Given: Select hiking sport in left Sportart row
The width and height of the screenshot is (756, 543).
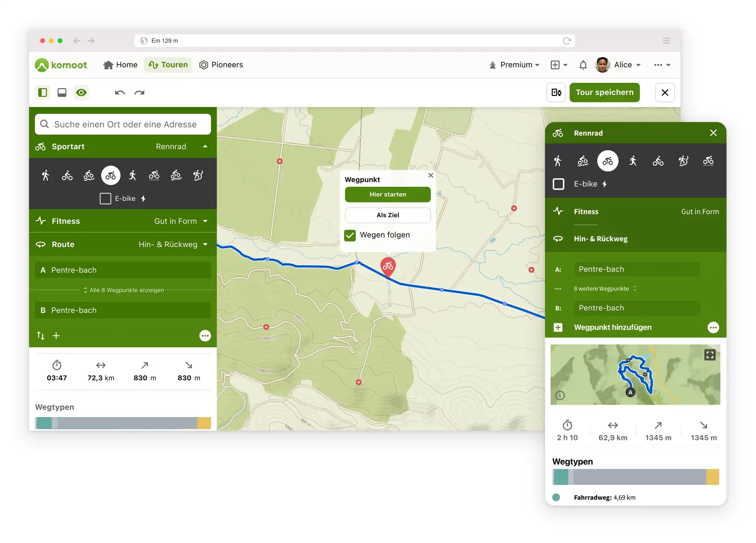Looking at the screenshot, I should point(45,175).
